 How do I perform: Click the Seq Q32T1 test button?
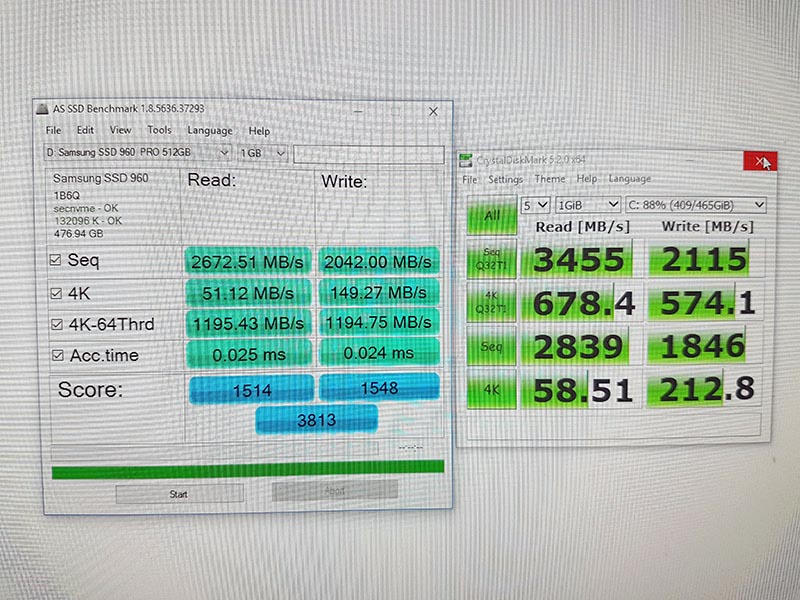(x=492, y=259)
